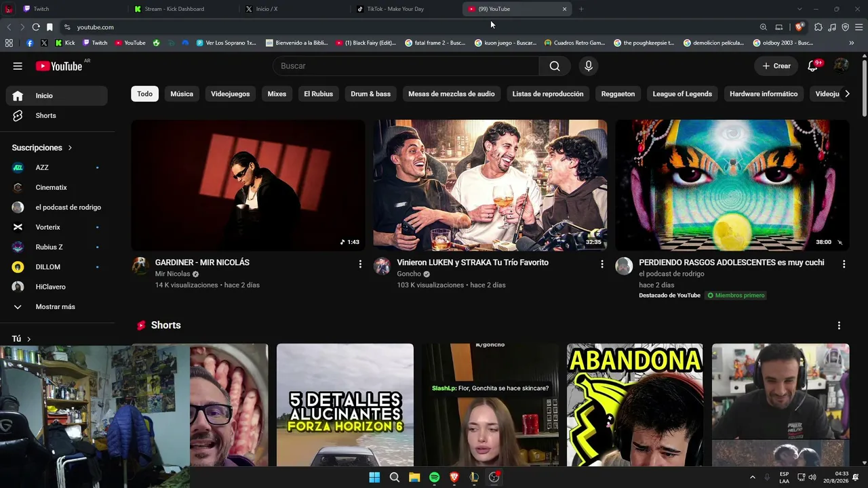Select the League of Legends chip
The height and width of the screenshot is (488, 868).
click(682, 94)
